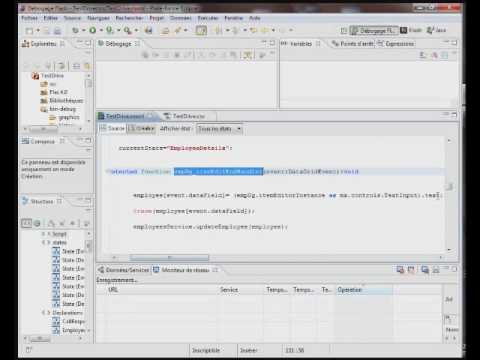Image resolution: width=480 pixels, height=360 pixels.
Task: Select first State item under states
Action: tap(69, 251)
